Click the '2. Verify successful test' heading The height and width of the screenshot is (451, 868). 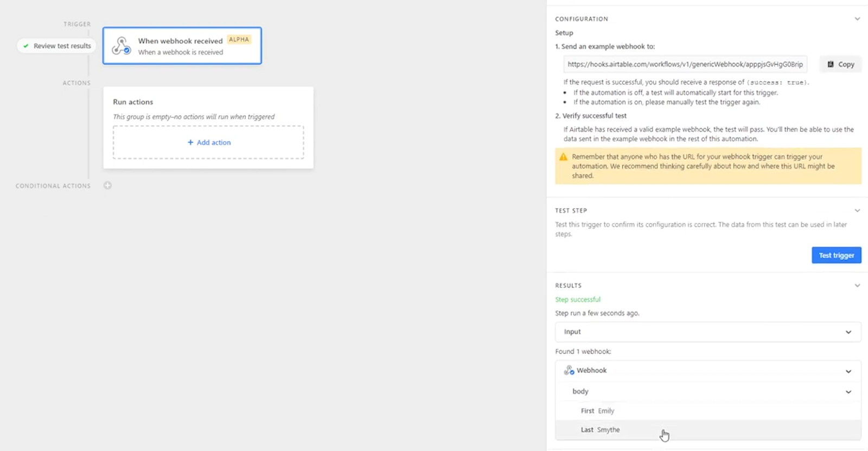[590, 116]
